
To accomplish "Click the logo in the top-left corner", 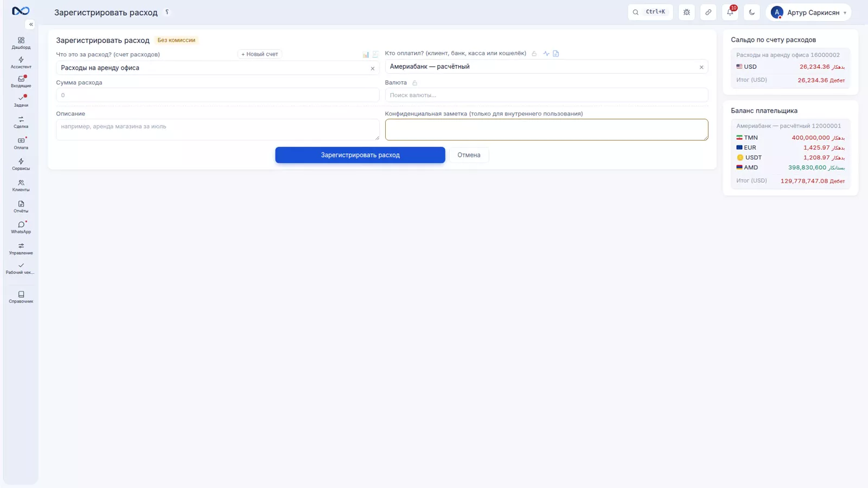I will click(21, 11).
